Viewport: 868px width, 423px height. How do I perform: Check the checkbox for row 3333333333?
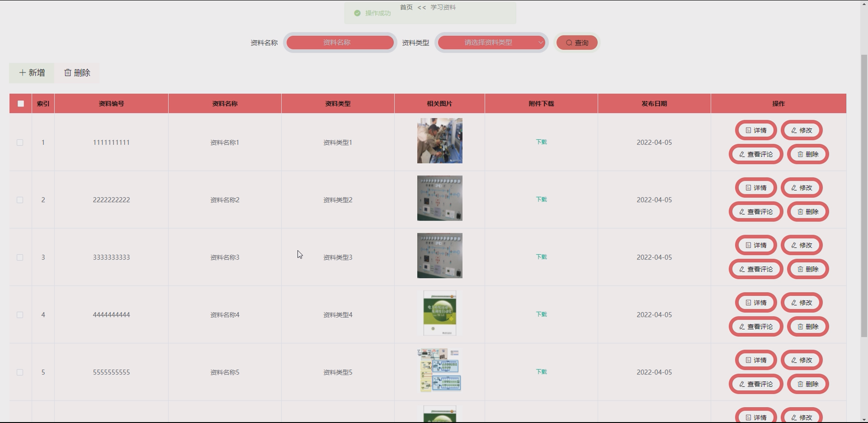pos(20,257)
